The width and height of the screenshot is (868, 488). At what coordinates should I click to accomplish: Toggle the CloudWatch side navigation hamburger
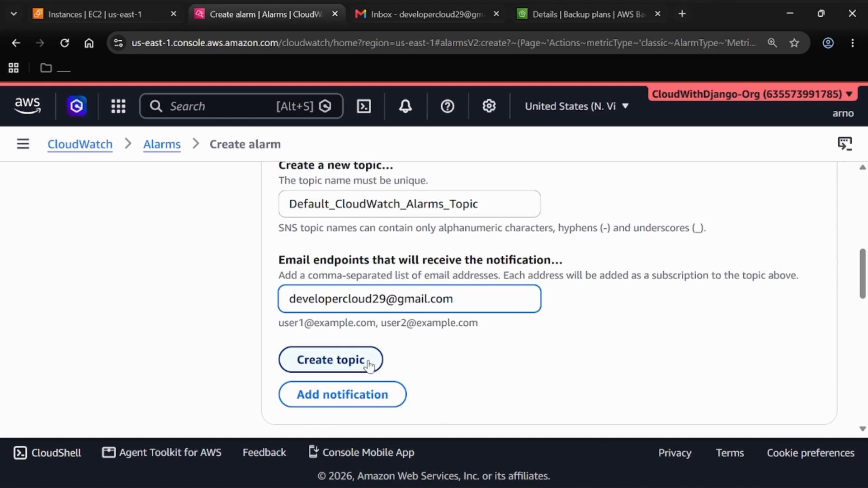23,144
